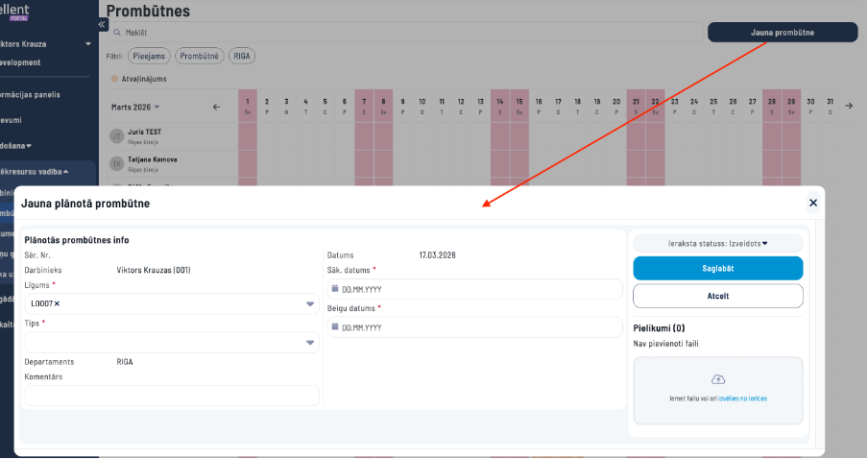Open the Marts 2026 month selector

pyautogui.click(x=135, y=107)
